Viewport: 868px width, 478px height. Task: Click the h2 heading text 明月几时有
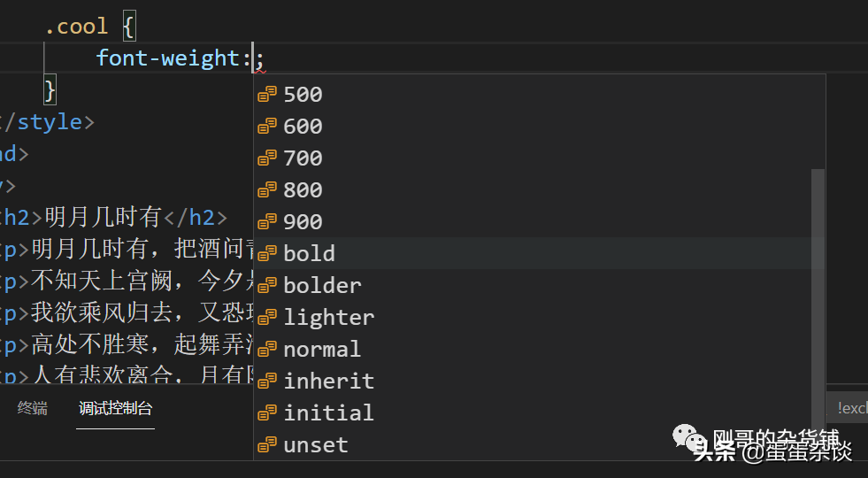(103, 217)
